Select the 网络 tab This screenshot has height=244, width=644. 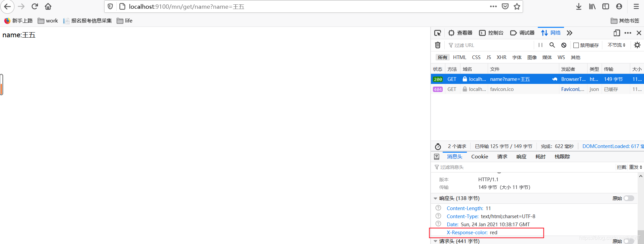[551, 33]
